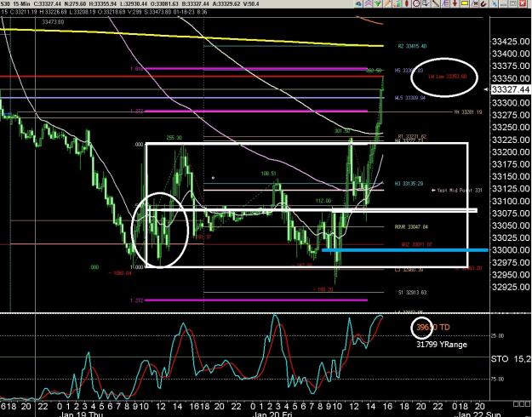Image resolution: width=532 pixels, height=417 pixels.
Task: Click the 31799 YRange text
Action: coord(442,345)
